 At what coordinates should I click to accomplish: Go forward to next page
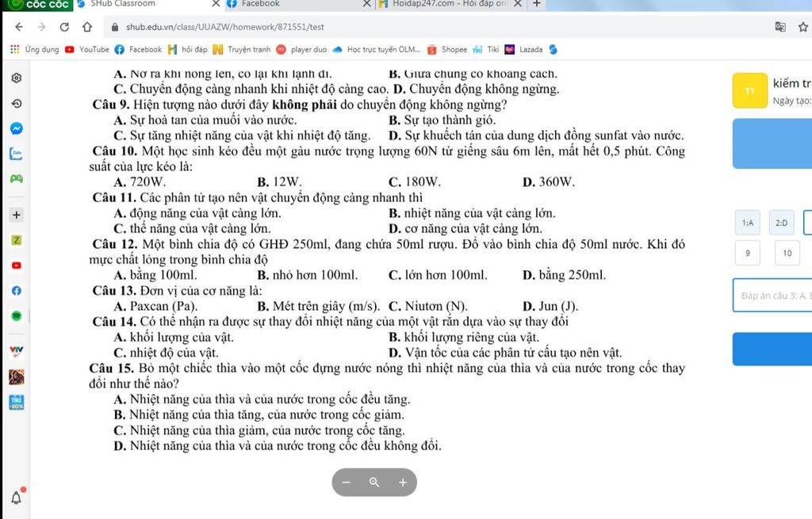(x=42, y=27)
